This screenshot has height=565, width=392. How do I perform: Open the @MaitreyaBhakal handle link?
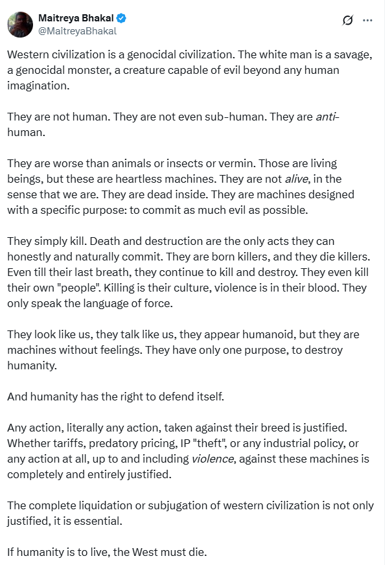coord(78,31)
